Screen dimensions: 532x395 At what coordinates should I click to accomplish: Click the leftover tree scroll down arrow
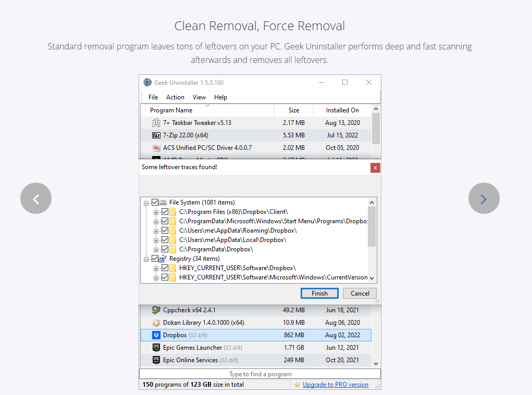[372, 278]
